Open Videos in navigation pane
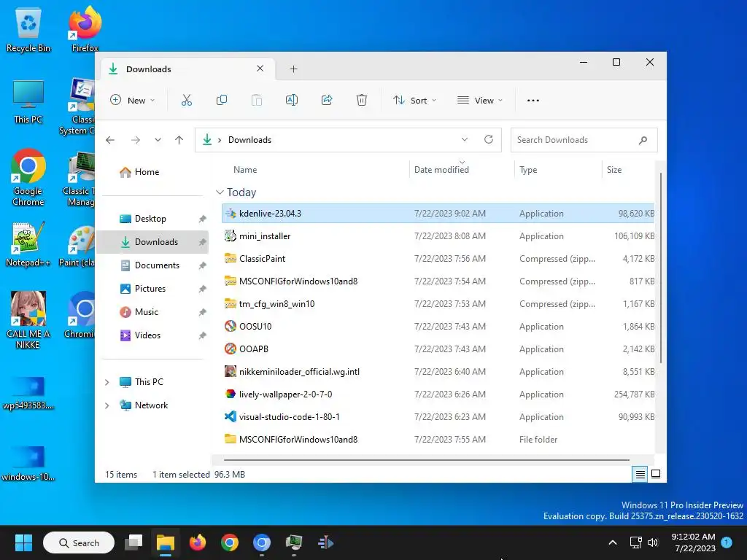 [x=152, y=335]
